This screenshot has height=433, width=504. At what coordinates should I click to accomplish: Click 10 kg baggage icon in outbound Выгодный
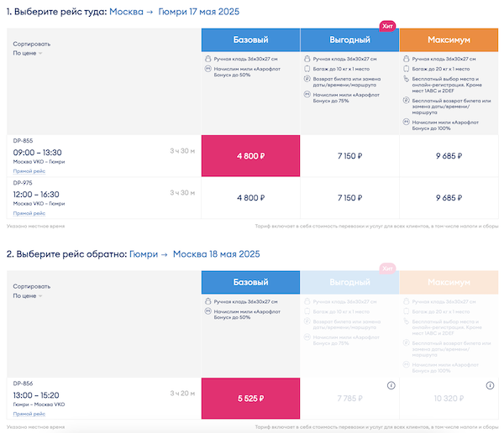click(306, 70)
